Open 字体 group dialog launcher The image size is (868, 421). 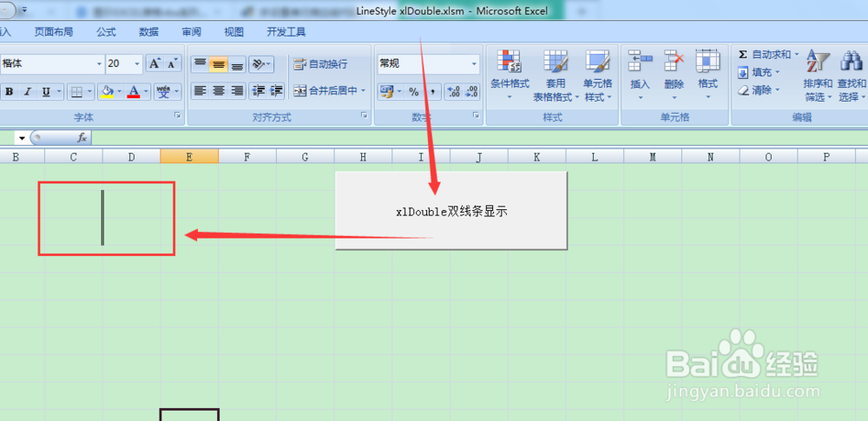(177, 115)
